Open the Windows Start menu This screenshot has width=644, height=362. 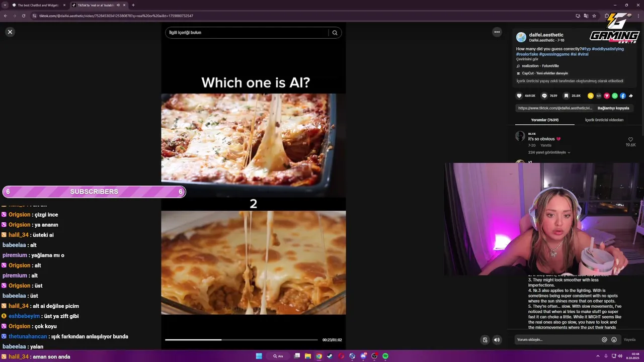[x=259, y=356]
